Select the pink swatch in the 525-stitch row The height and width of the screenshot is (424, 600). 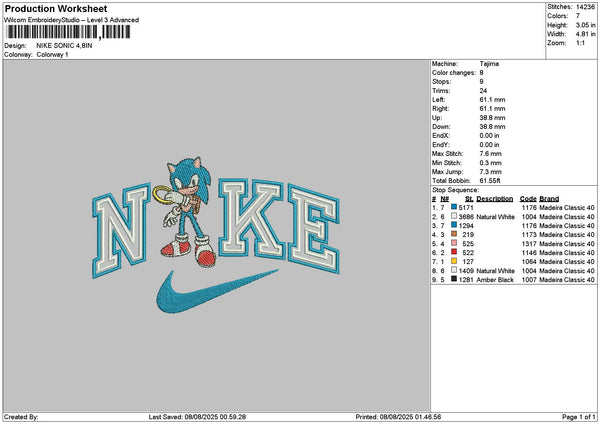[454, 243]
